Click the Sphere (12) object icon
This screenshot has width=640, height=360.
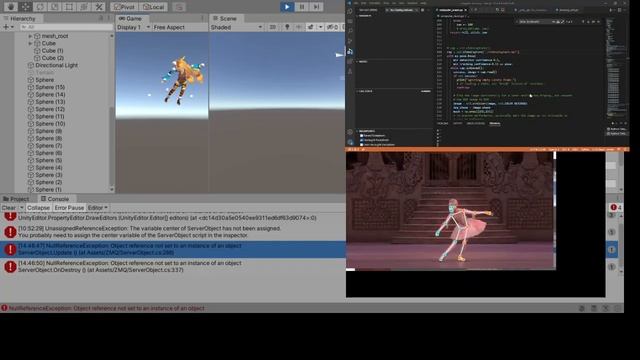31,109
